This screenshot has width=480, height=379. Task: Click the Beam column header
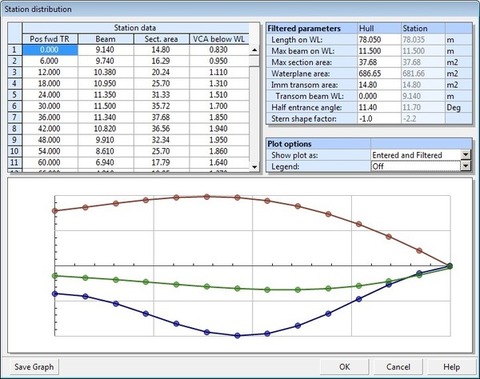pyautogui.click(x=105, y=39)
